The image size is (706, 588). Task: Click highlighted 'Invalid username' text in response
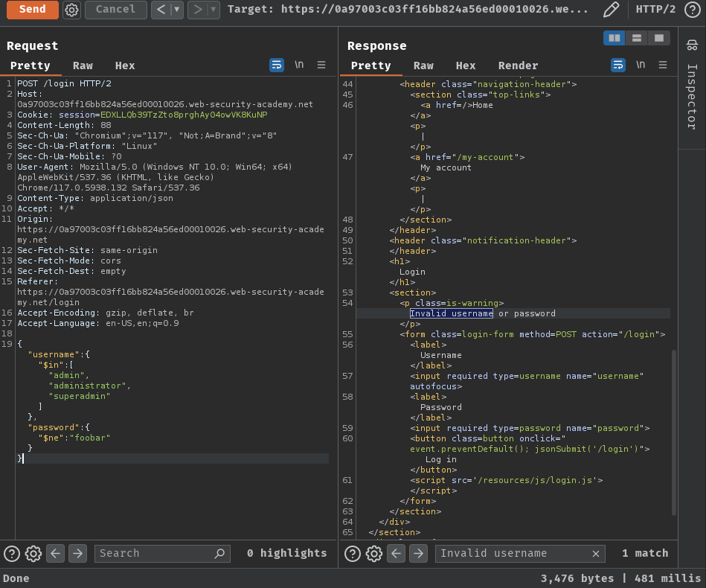(451, 313)
